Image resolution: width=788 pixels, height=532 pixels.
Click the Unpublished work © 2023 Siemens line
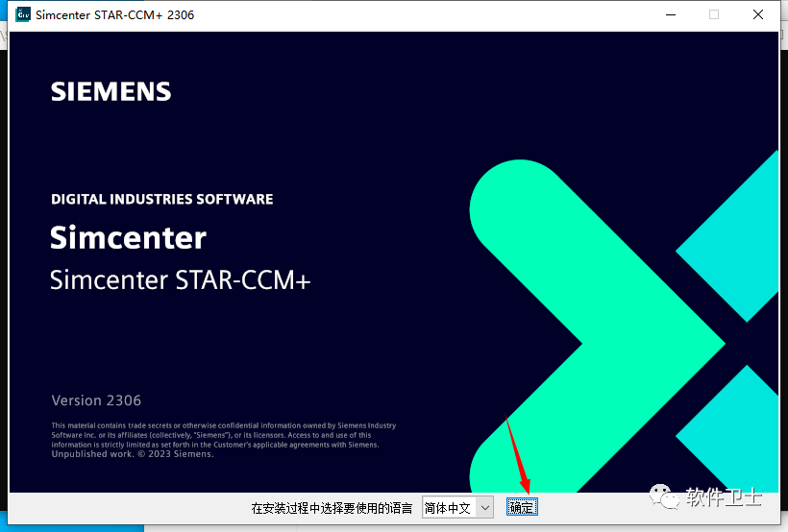coord(133,454)
